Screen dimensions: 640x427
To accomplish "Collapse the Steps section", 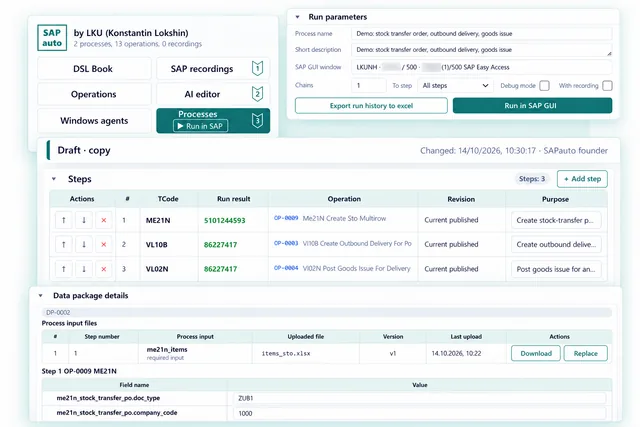I will (53, 179).
